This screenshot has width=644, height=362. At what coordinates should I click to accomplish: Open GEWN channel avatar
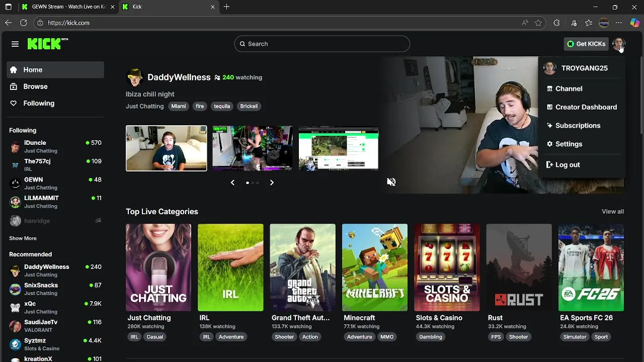[x=16, y=183]
